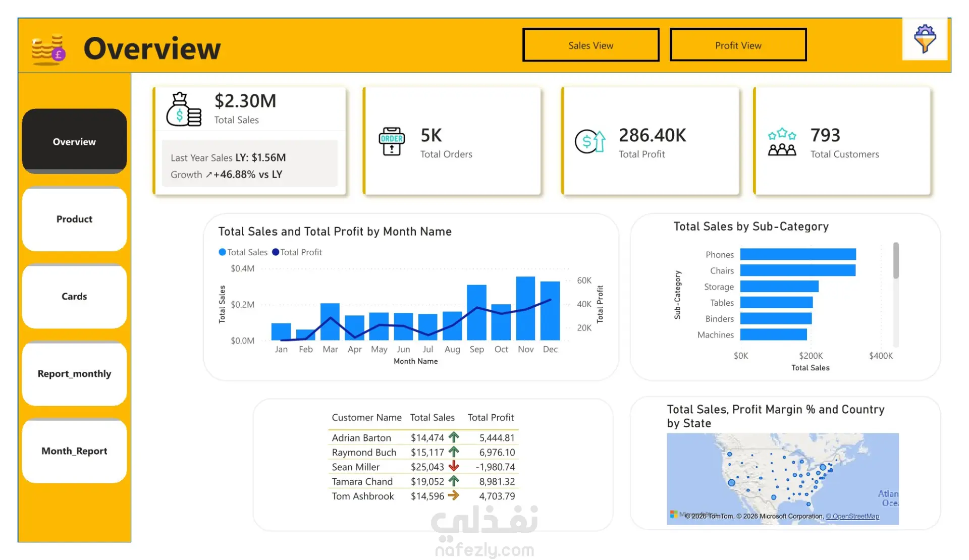Click the money bag Total Sales icon
This screenshot has width=969, height=560.
coord(184,109)
